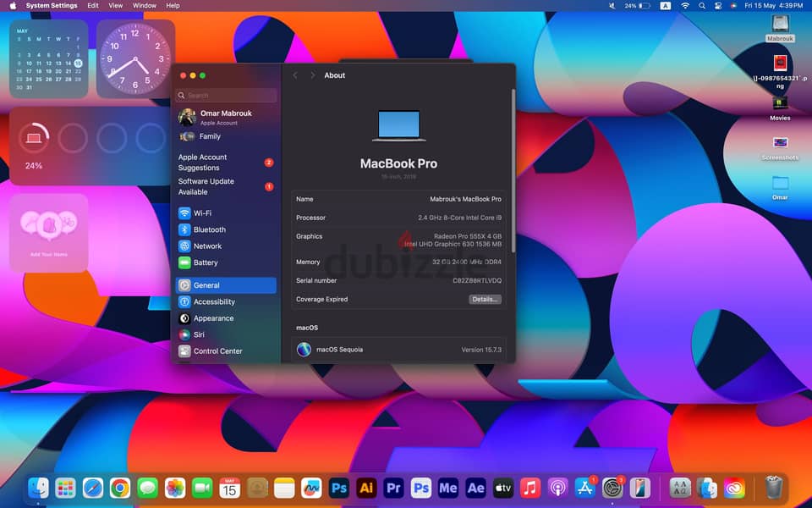Viewport: 812px width, 508px height.
Task: Launch Google Chrome from the Dock
Action: point(120,488)
